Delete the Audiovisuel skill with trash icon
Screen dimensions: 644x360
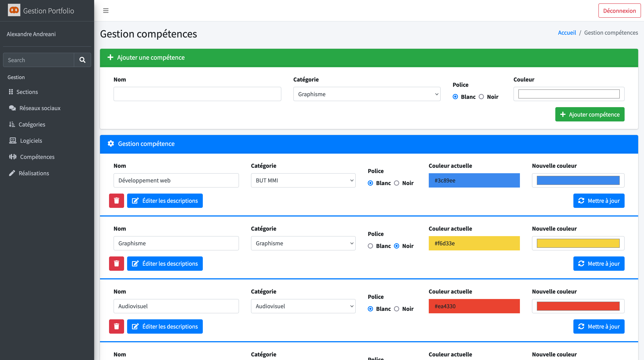pos(117,326)
